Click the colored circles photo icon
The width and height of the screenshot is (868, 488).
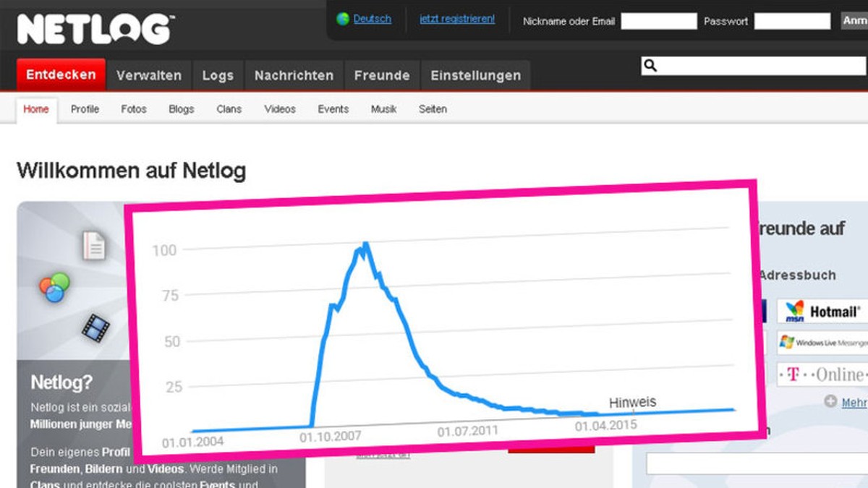click(55, 288)
